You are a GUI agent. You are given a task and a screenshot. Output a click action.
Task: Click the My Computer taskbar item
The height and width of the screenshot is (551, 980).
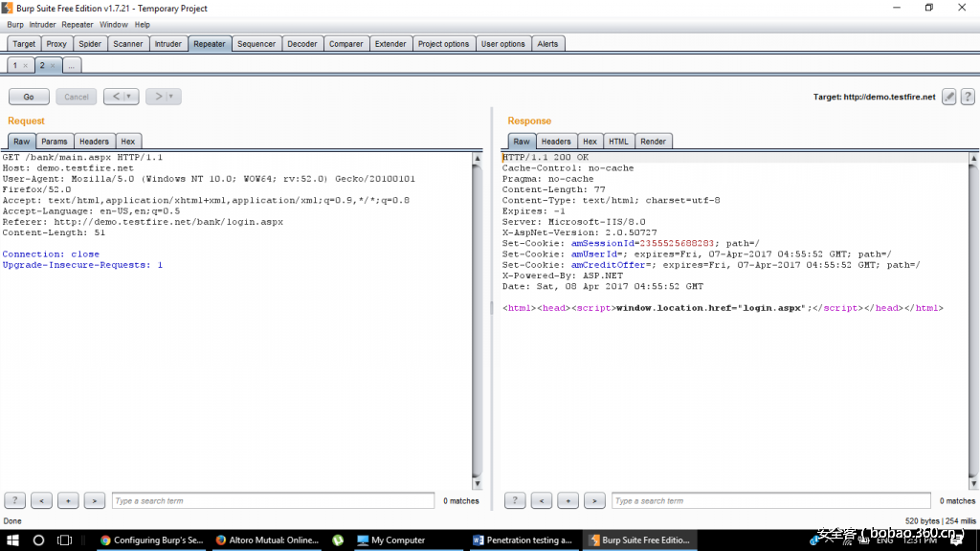point(391,540)
